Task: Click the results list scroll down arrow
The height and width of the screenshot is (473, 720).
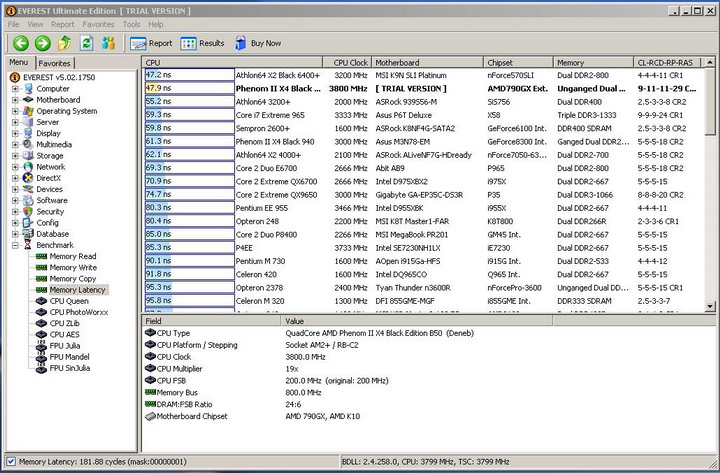Action: (710, 306)
